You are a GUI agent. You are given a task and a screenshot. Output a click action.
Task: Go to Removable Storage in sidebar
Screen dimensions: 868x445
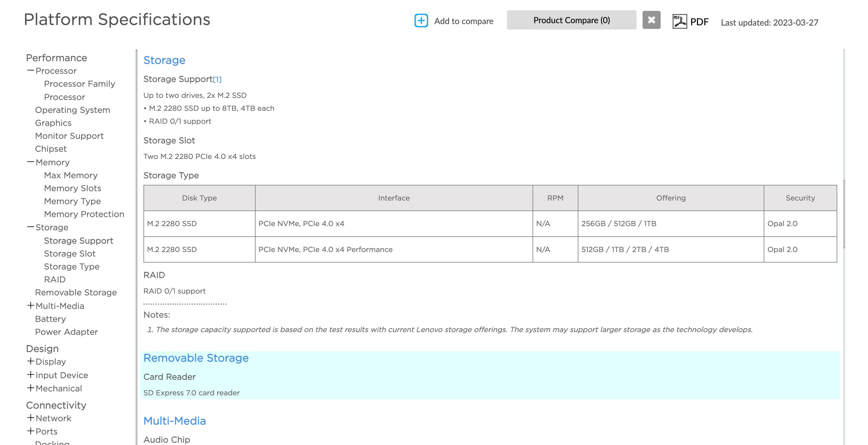pyautogui.click(x=76, y=293)
